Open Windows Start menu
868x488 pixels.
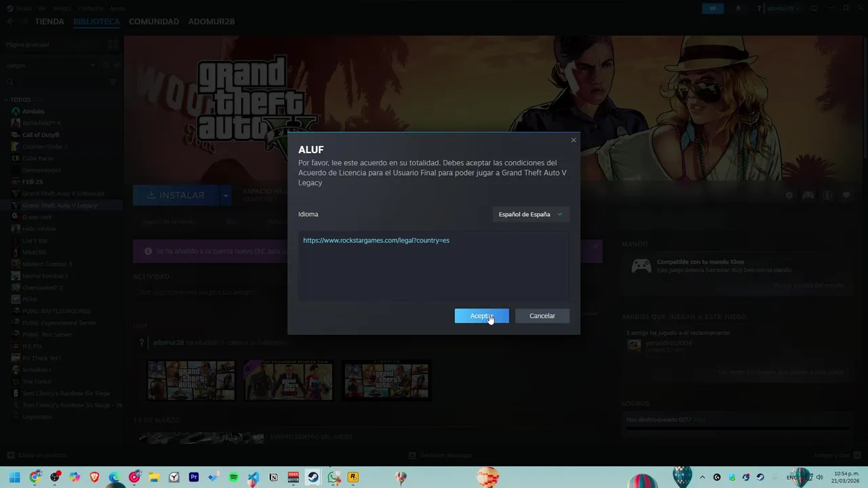coord(15,477)
